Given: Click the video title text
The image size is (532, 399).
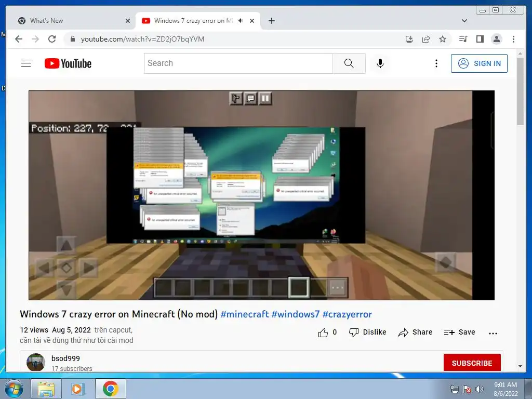Looking at the screenshot, I should pyautogui.click(x=119, y=314).
